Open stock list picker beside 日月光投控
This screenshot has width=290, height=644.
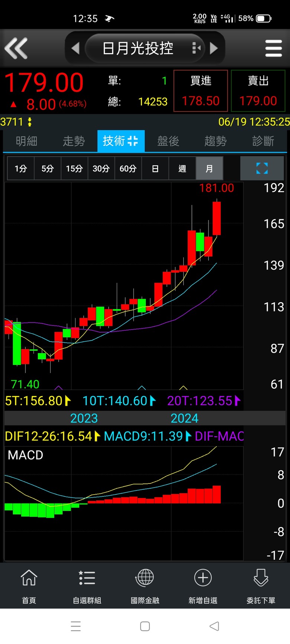[x=196, y=48]
